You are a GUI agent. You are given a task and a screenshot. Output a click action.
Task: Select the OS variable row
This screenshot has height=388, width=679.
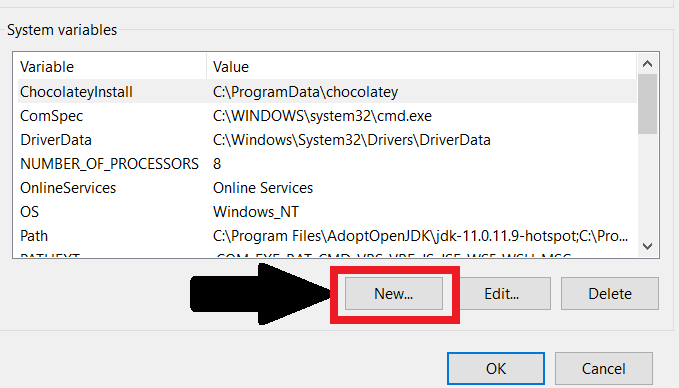327,212
